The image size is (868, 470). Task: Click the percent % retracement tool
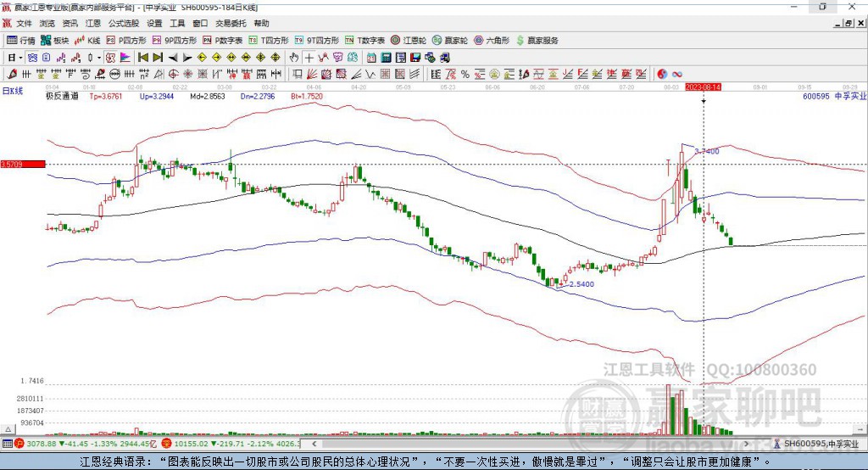point(465,74)
